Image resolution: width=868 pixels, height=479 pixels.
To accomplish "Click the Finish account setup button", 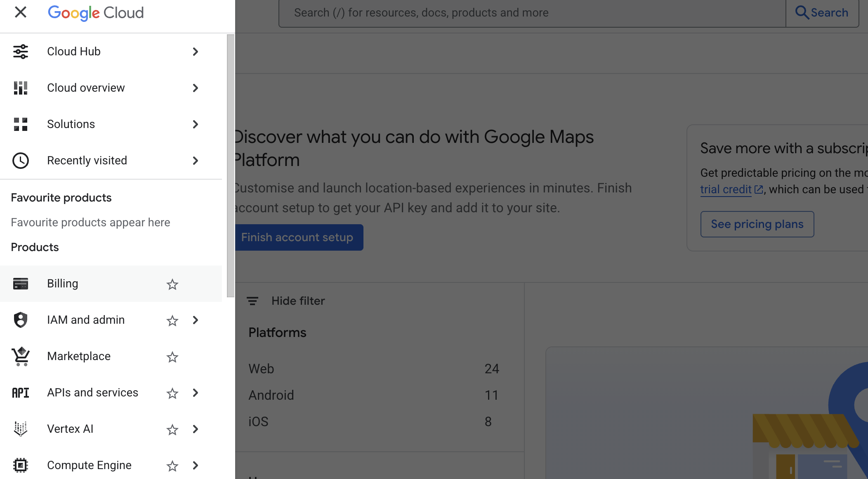I will pos(297,237).
